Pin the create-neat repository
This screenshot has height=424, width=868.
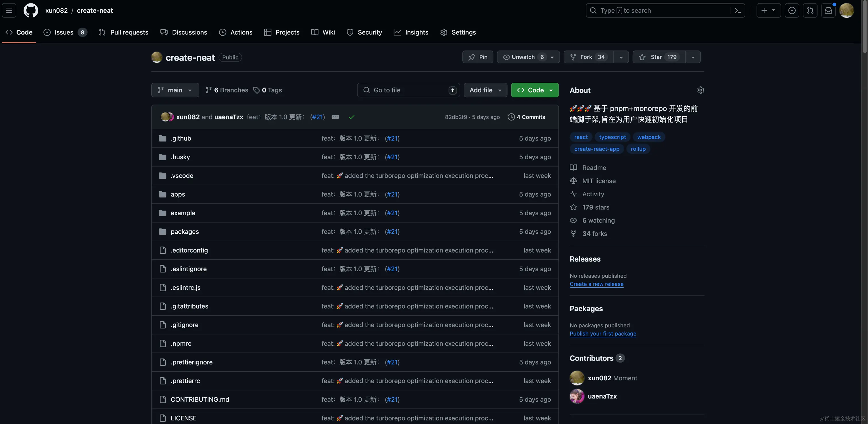pos(477,57)
